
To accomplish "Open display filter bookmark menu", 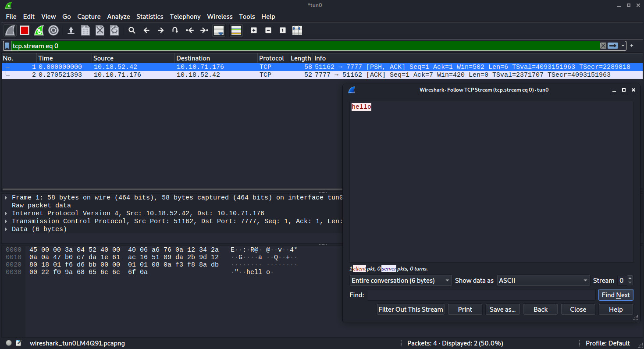I will [7, 46].
